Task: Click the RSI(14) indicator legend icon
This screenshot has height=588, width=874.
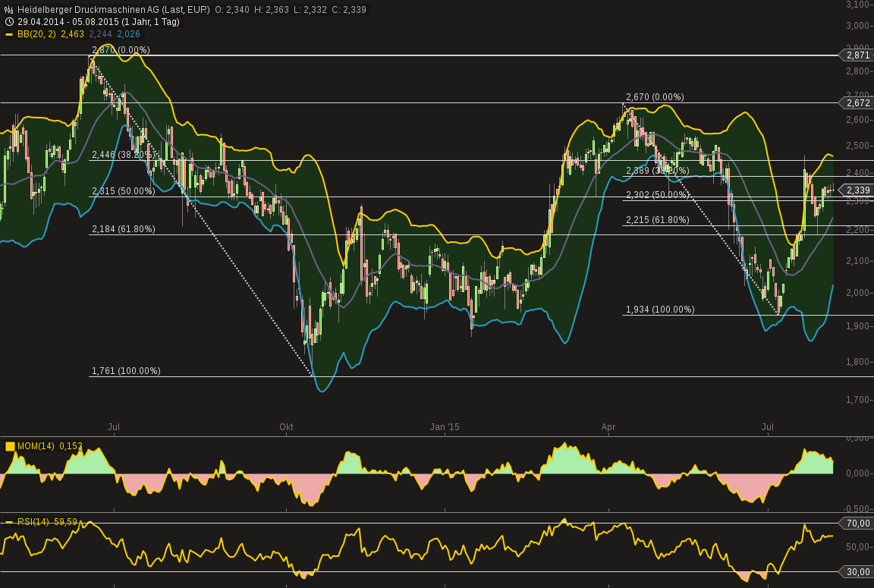Action: [9, 523]
